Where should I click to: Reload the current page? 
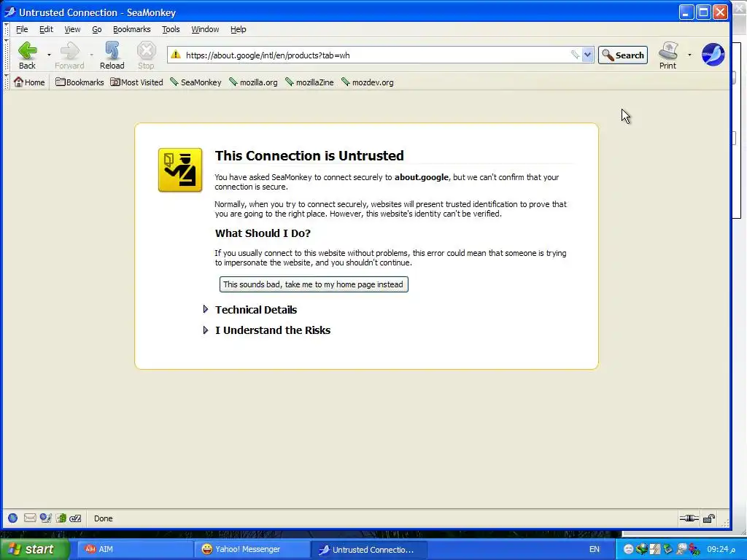tap(112, 55)
